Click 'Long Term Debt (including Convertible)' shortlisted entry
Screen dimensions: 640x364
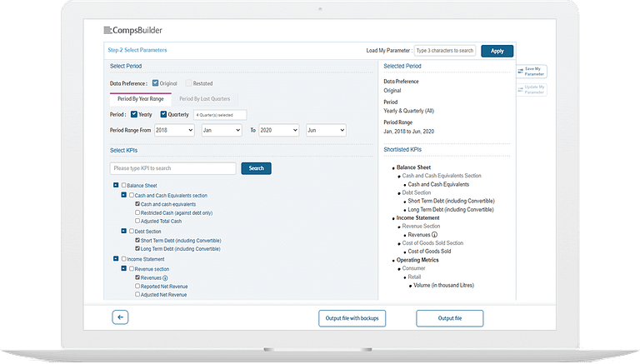click(x=451, y=209)
